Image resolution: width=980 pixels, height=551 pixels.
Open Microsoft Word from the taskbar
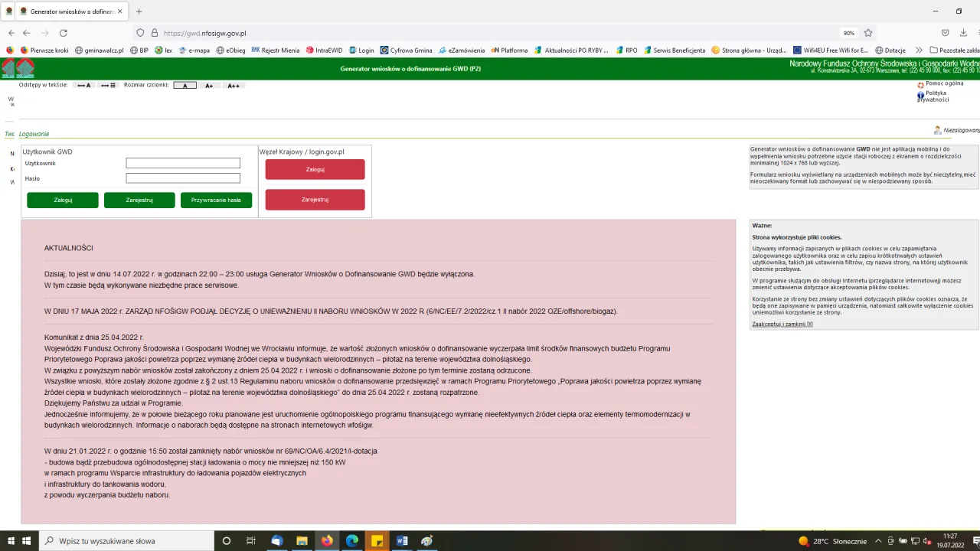coord(401,541)
